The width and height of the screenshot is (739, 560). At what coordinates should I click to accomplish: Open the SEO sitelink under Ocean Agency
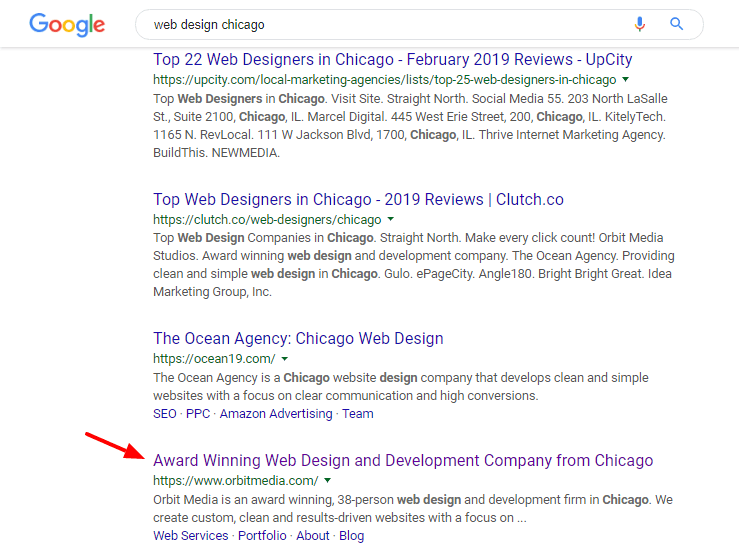click(x=165, y=413)
